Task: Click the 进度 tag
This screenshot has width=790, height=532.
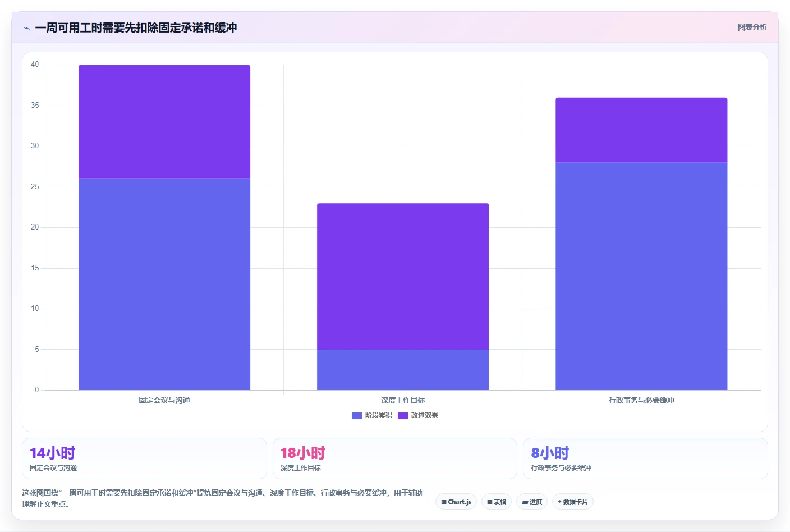Action: (532, 502)
